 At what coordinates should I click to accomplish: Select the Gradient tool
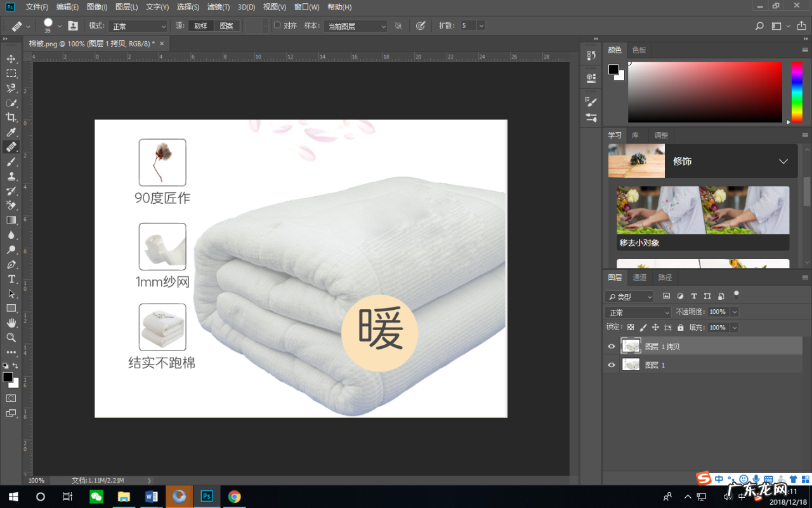tap(10, 220)
